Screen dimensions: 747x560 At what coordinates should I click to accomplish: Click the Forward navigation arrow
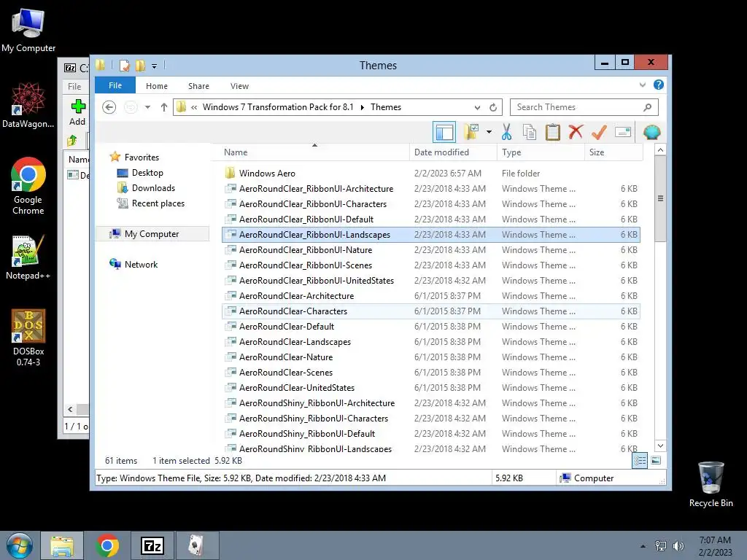click(x=131, y=107)
